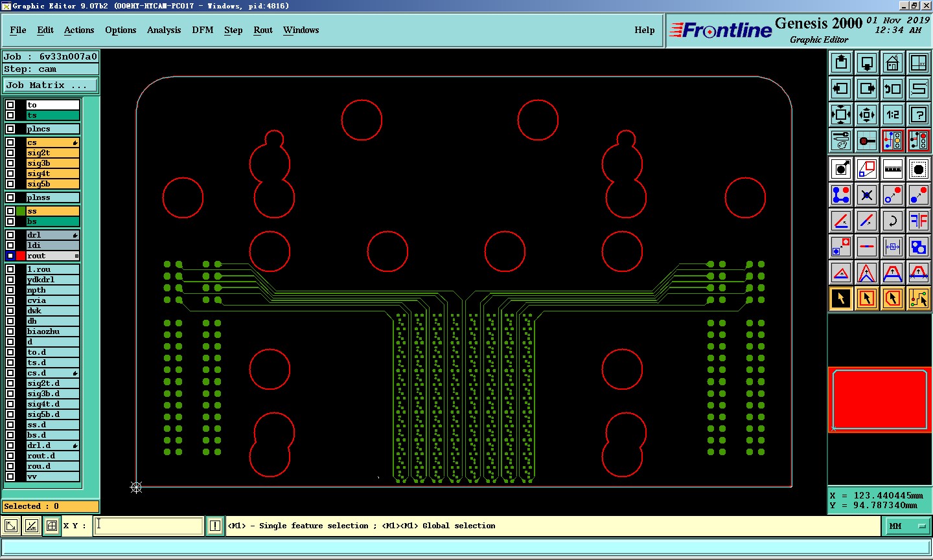Click the previous zoom icon
This screenshot has height=560, width=933.
[x=893, y=89]
